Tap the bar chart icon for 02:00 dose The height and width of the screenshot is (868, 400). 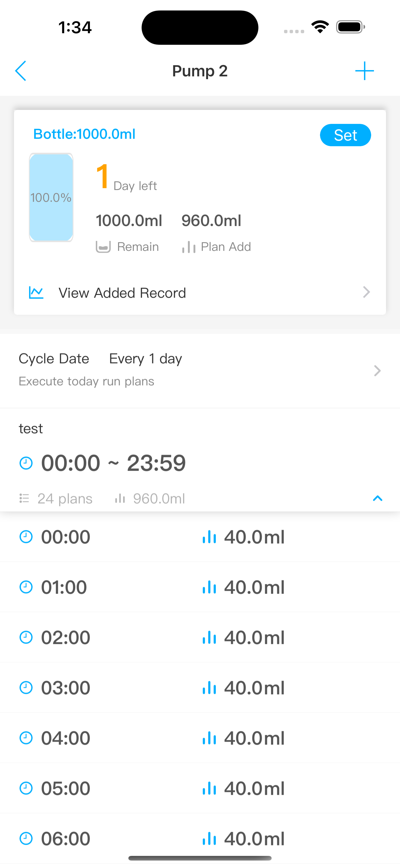pos(209,638)
